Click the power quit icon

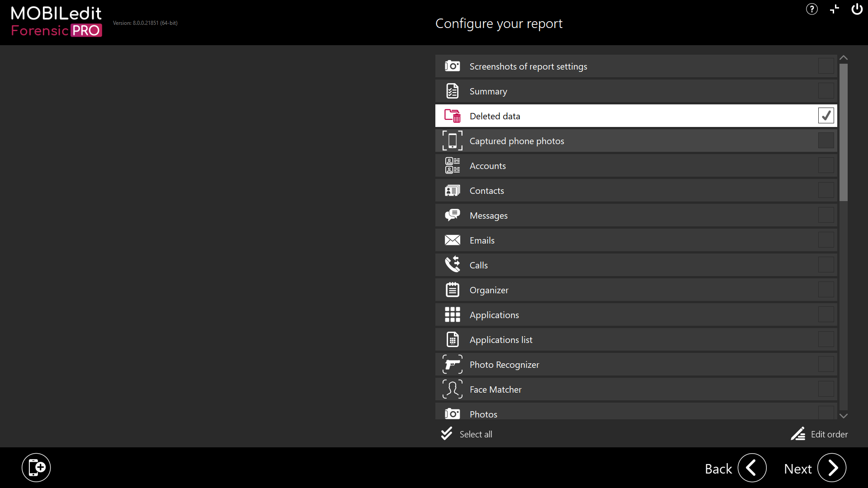click(857, 9)
